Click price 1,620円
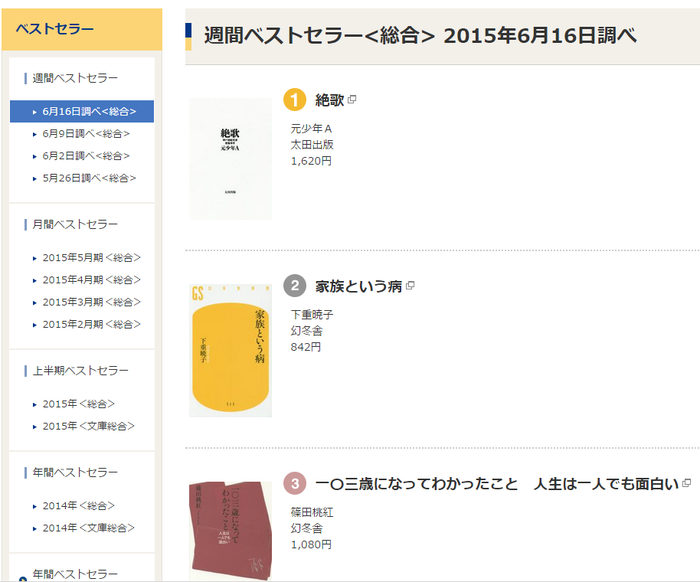The image size is (700, 582). click(311, 161)
